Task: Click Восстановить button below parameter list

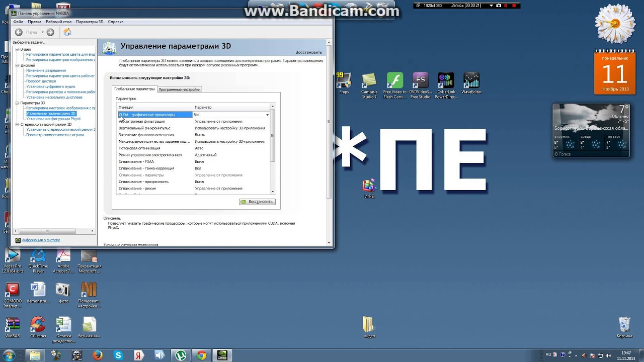Action: point(257,202)
